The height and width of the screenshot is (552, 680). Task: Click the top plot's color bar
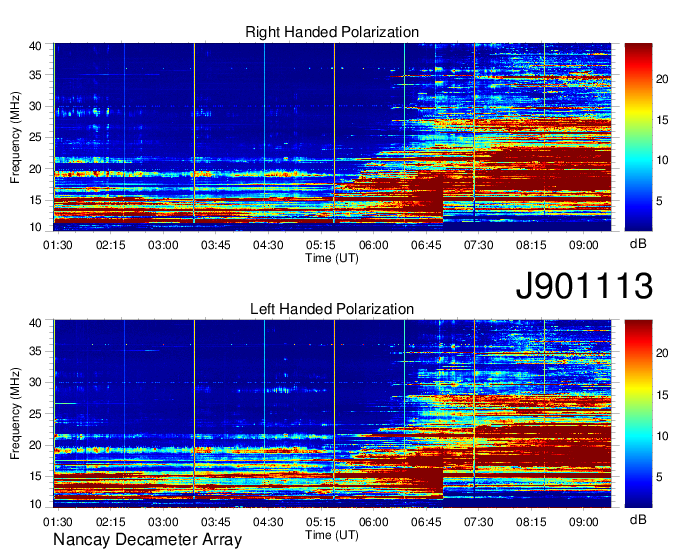[x=638, y=137]
